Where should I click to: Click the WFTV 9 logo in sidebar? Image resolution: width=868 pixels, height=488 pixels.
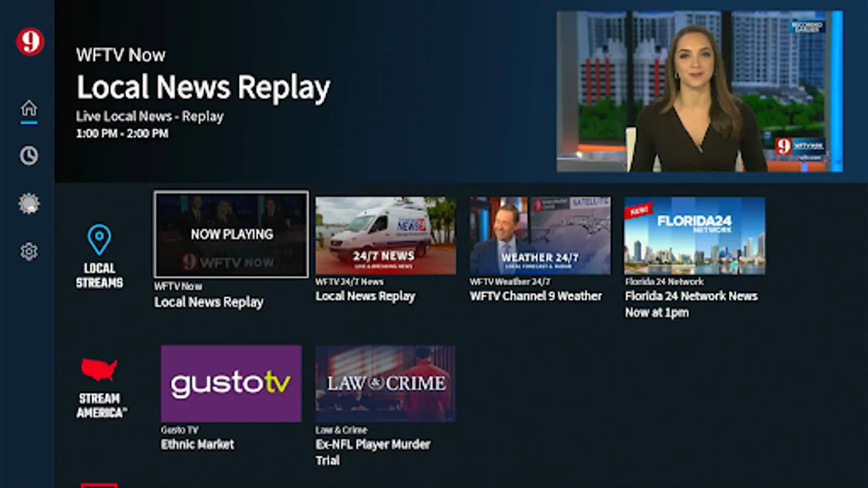pos(30,42)
